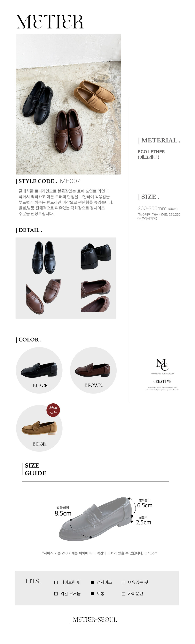Check the 여유있는 핏 checkbox
Viewport: 195px width, 644px height.
pyautogui.click(x=123, y=582)
